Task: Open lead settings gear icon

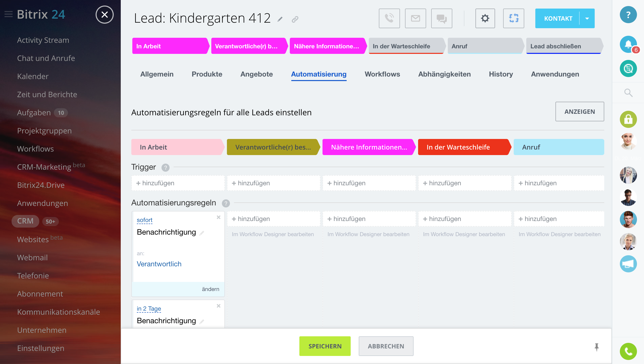Action: (485, 18)
